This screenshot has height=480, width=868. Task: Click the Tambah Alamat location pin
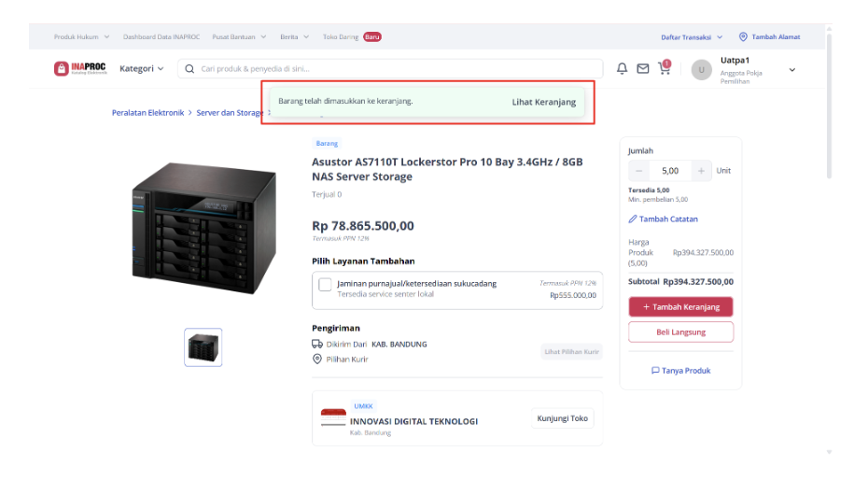743,36
